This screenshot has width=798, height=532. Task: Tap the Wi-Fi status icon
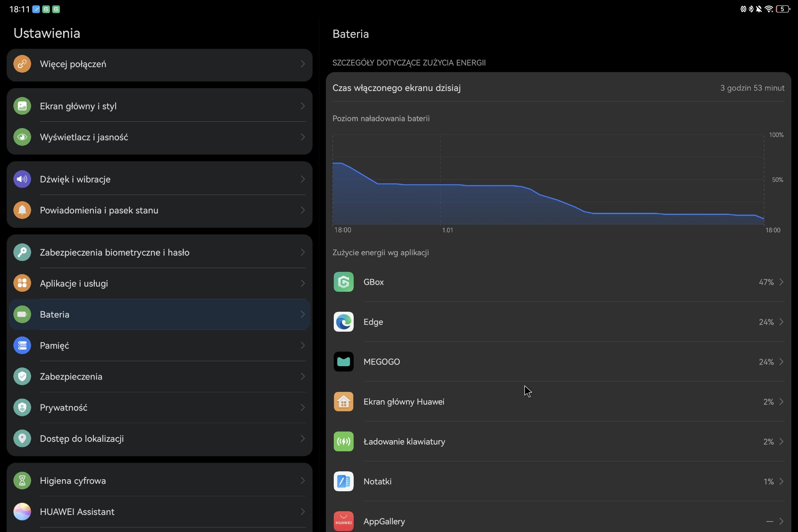pyautogui.click(x=769, y=9)
